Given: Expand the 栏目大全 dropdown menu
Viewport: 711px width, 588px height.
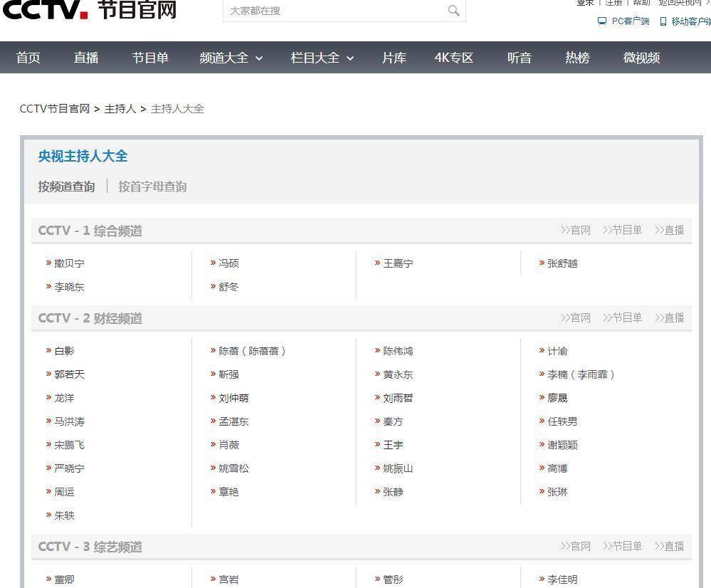Looking at the screenshot, I should (322, 58).
